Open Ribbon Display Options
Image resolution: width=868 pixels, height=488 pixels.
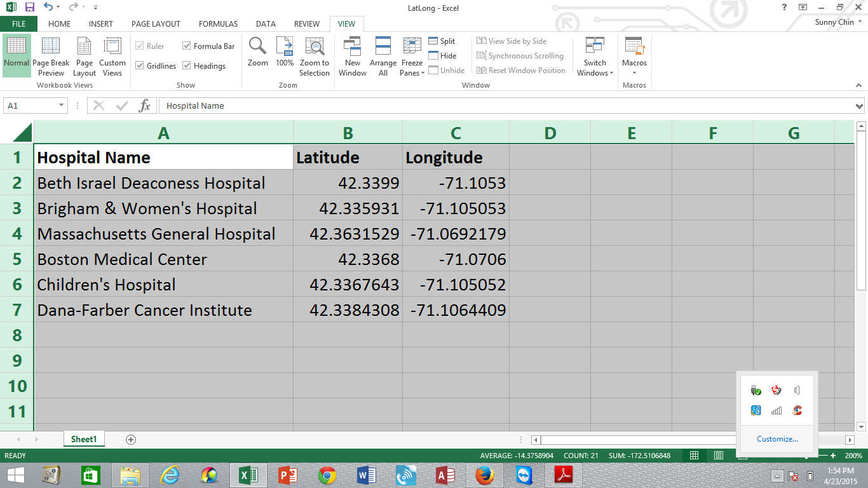click(803, 8)
